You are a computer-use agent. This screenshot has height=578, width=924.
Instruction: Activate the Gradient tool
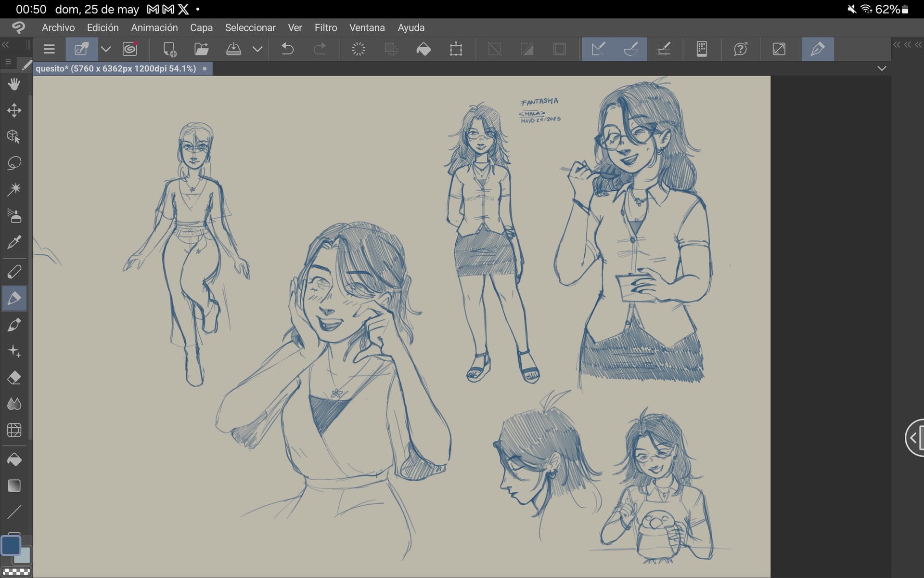pyautogui.click(x=14, y=486)
